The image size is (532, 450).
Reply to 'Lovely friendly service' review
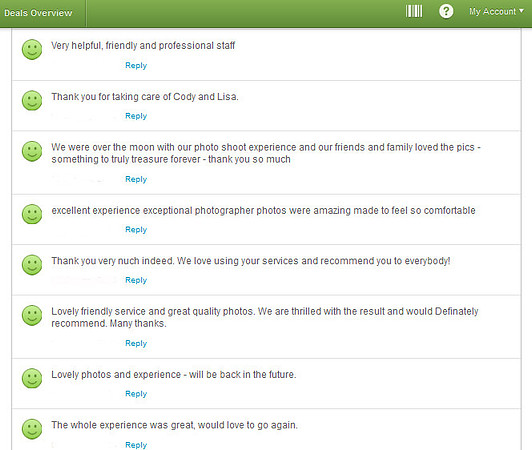[x=136, y=343]
